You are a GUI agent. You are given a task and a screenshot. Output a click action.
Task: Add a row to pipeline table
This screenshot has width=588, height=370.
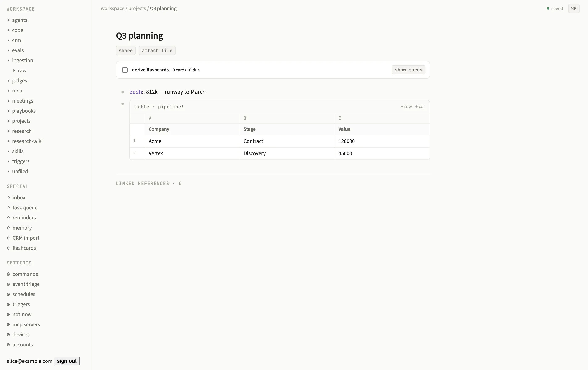pyautogui.click(x=406, y=107)
